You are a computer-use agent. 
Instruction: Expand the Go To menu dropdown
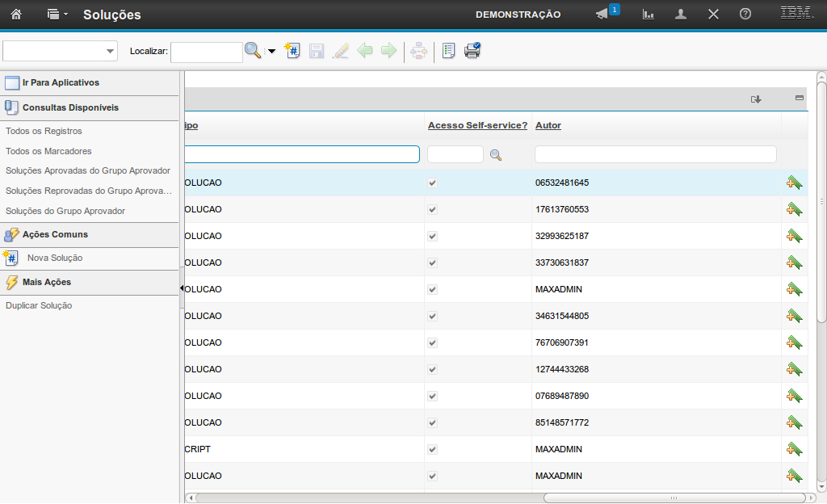point(56,15)
